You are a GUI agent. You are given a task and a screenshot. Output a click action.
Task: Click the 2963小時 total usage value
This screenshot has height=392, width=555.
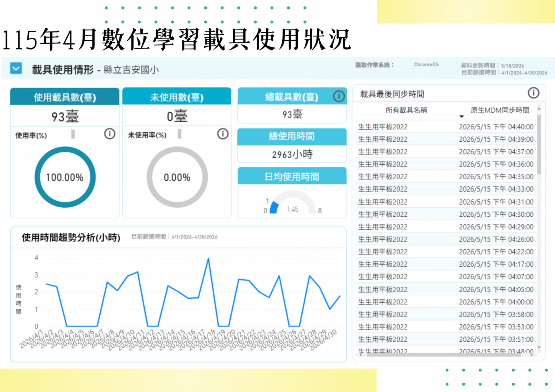coord(292,154)
